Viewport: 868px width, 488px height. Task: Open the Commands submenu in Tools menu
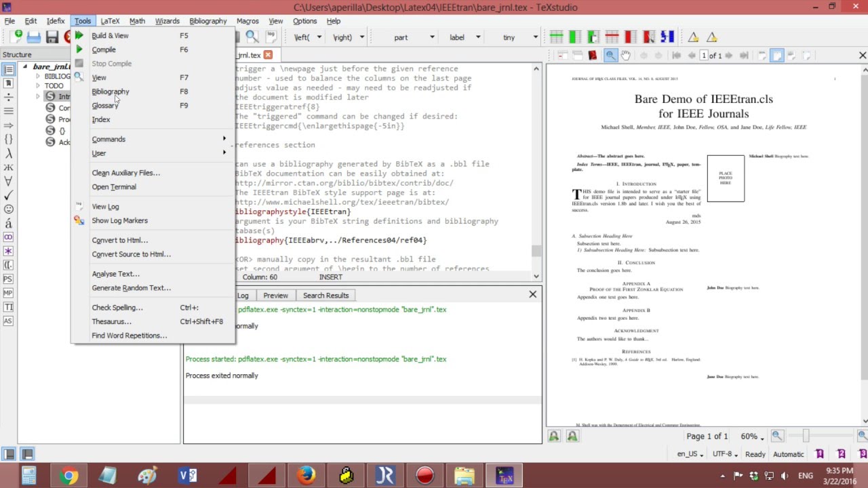click(x=153, y=139)
